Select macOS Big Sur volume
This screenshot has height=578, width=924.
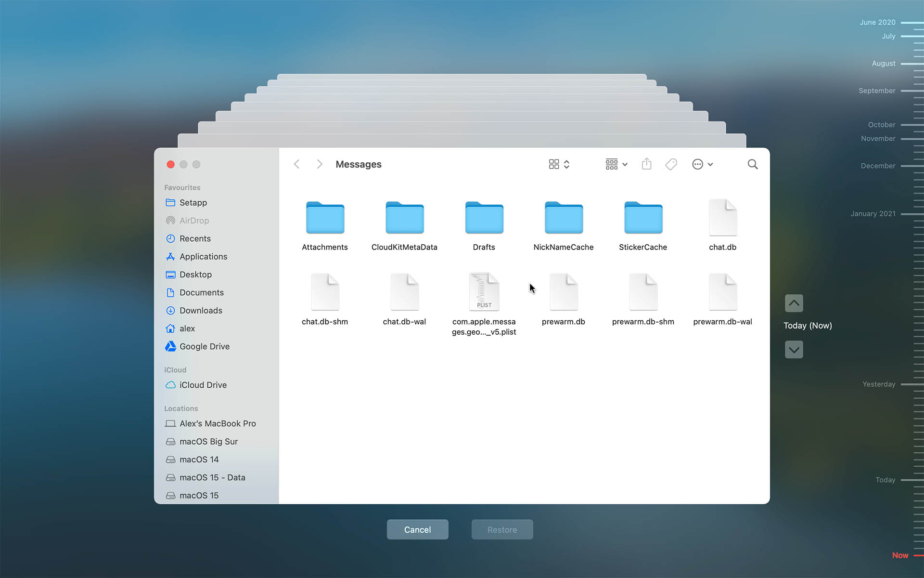coord(209,442)
